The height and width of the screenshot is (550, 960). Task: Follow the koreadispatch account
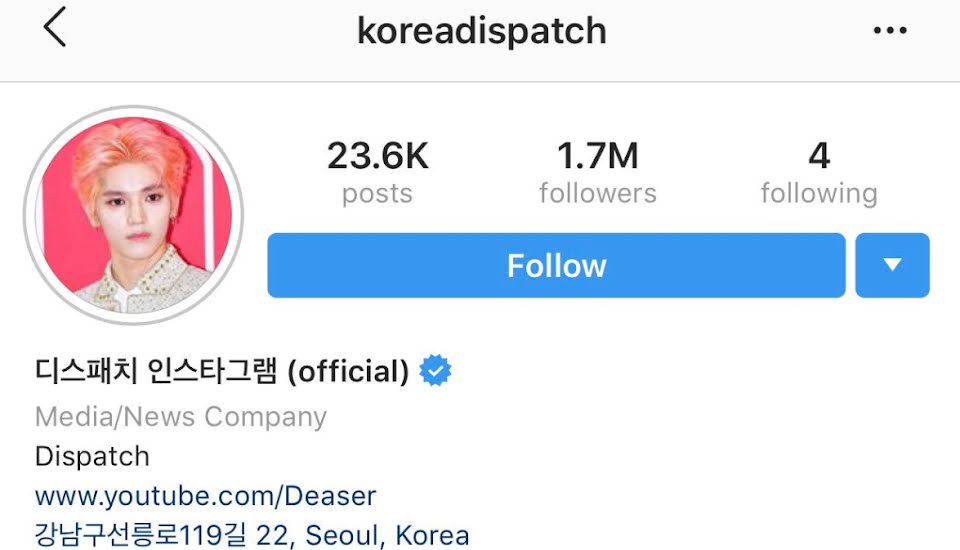click(x=556, y=265)
